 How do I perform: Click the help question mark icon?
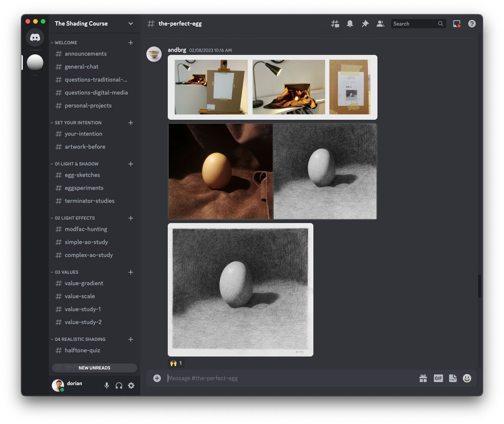coord(472,24)
